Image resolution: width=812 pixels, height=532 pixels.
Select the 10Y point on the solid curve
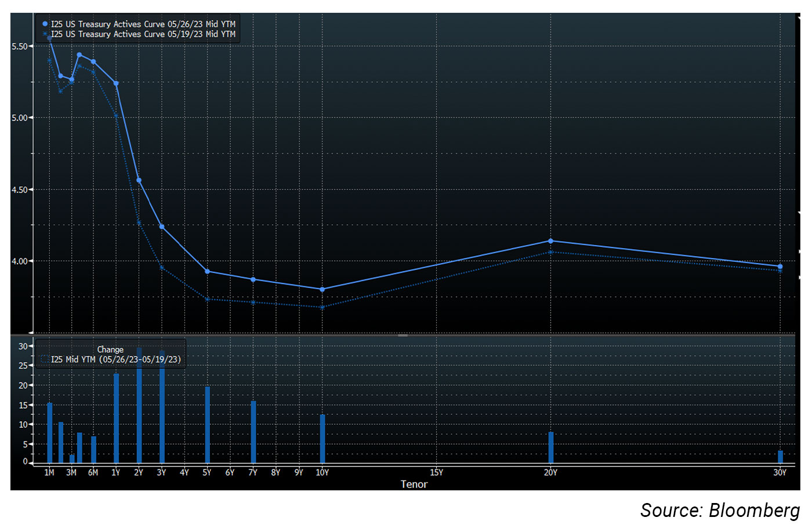(x=322, y=289)
